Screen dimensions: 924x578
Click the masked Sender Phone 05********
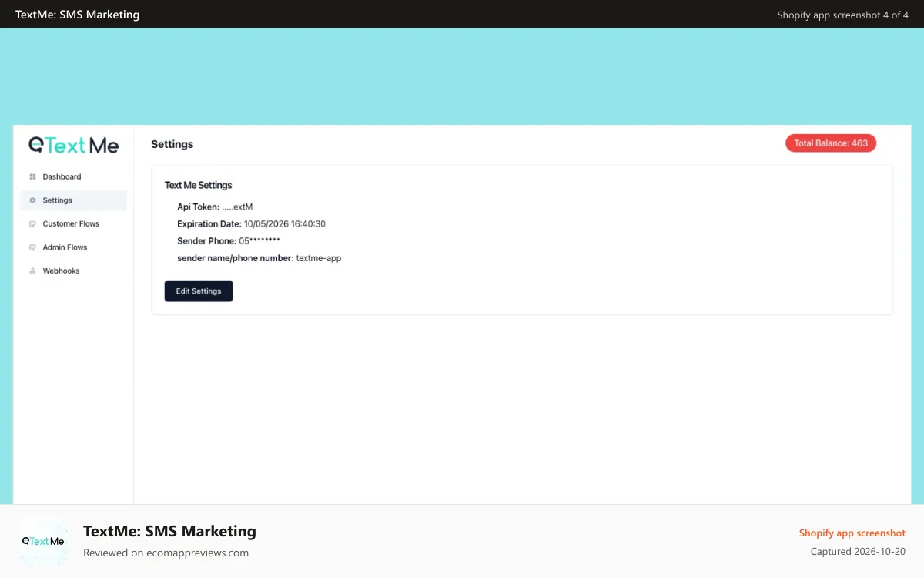point(259,240)
